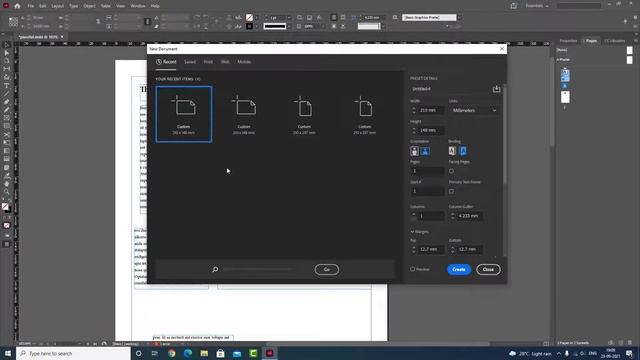Click the save preset icon next to Untitled-4
Screen dimensions: 640x360
click(496, 89)
